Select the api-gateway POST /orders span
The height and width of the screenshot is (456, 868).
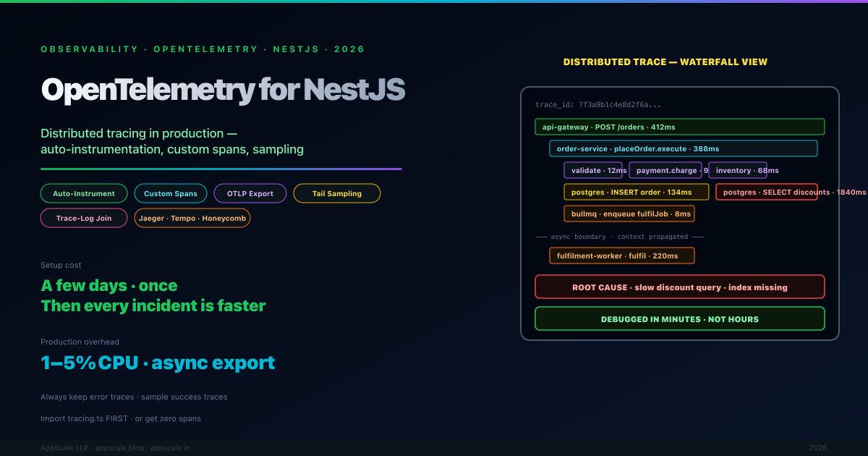click(679, 127)
